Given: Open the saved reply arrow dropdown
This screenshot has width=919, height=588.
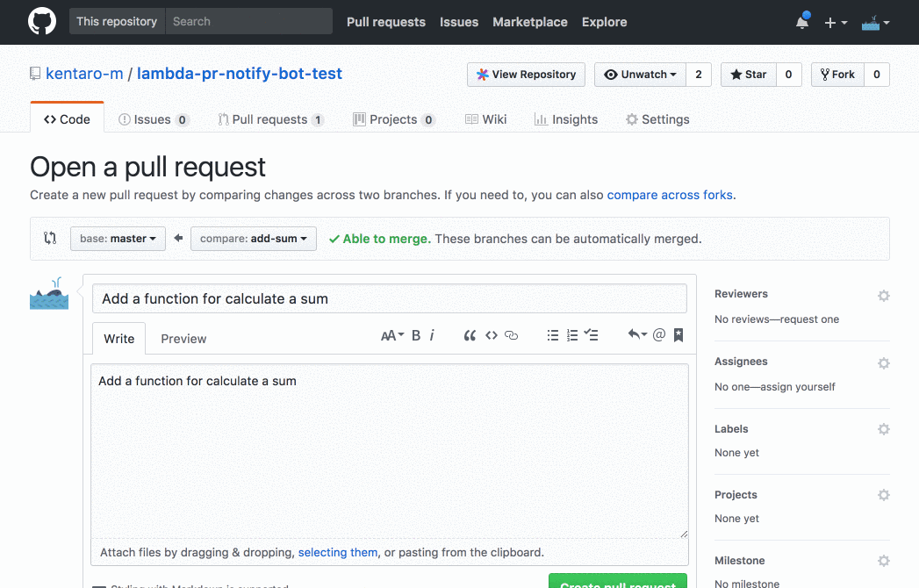Looking at the screenshot, I should [x=637, y=334].
